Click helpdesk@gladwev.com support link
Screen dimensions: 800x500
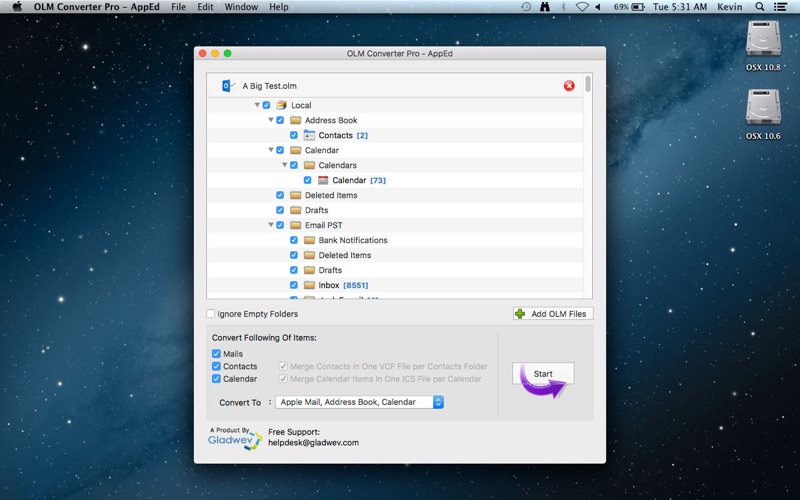pos(313,443)
